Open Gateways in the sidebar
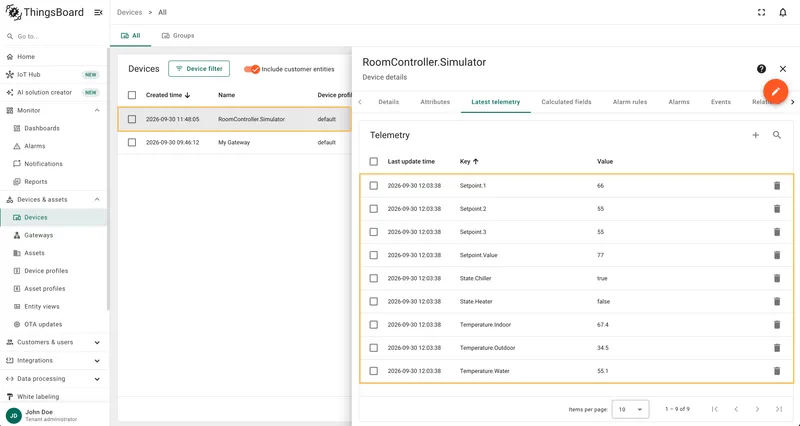The width and height of the screenshot is (800, 426). 38,236
